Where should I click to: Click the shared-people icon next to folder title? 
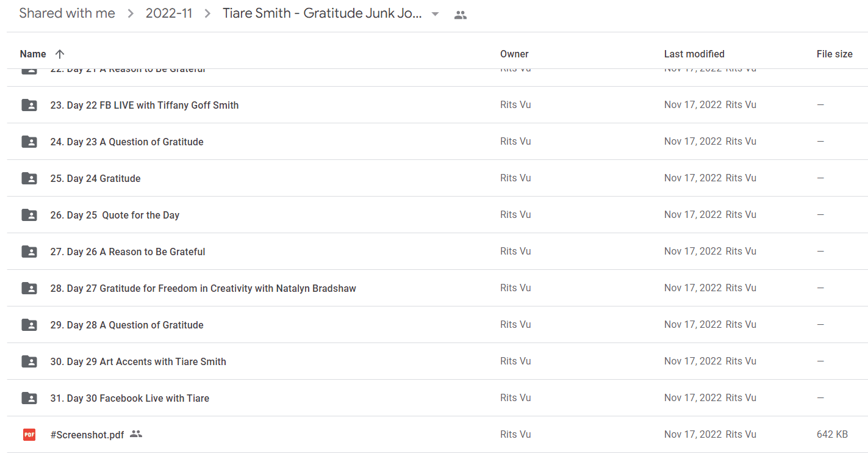tap(461, 15)
